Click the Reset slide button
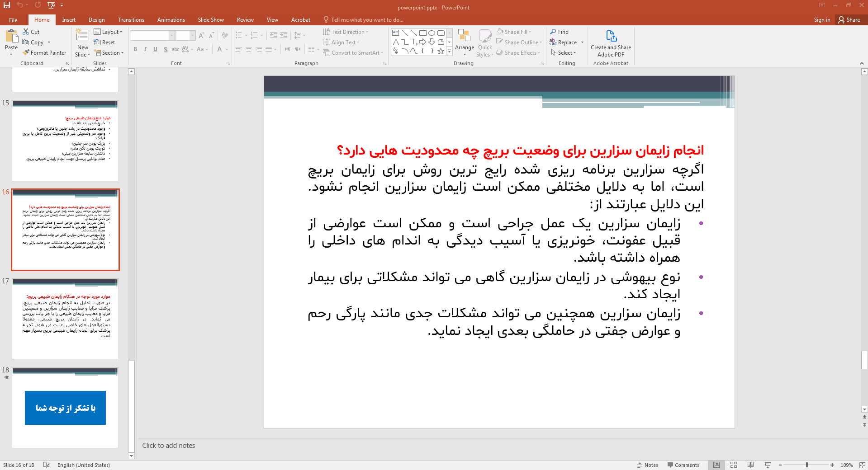The height and width of the screenshot is (470, 868). pos(104,42)
